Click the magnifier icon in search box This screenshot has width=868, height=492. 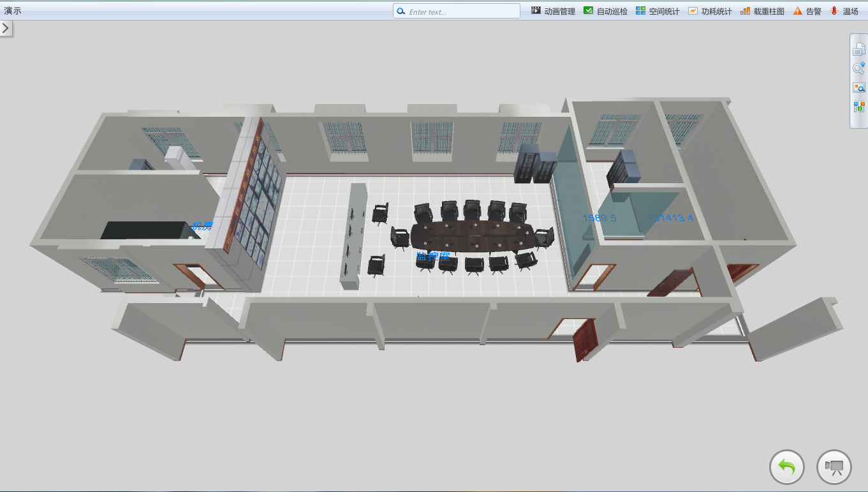click(401, 11)
